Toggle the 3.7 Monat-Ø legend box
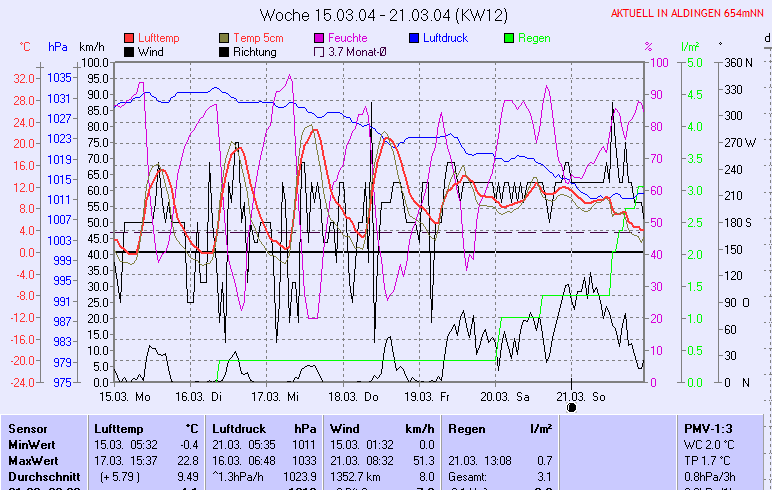The height and width of the screenshot is (490, 772). tap(320, 52)
